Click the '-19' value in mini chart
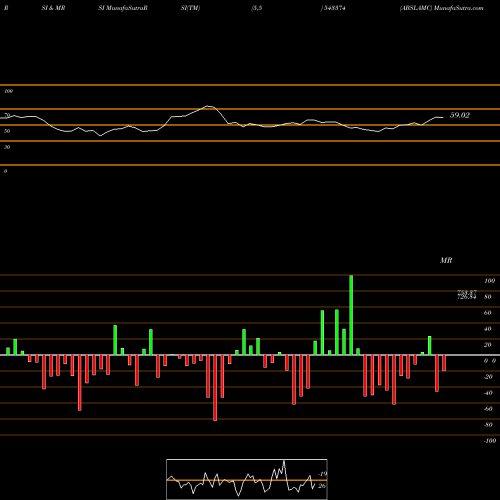This screenshot has height=500, width=500. [x=322, y=474]
